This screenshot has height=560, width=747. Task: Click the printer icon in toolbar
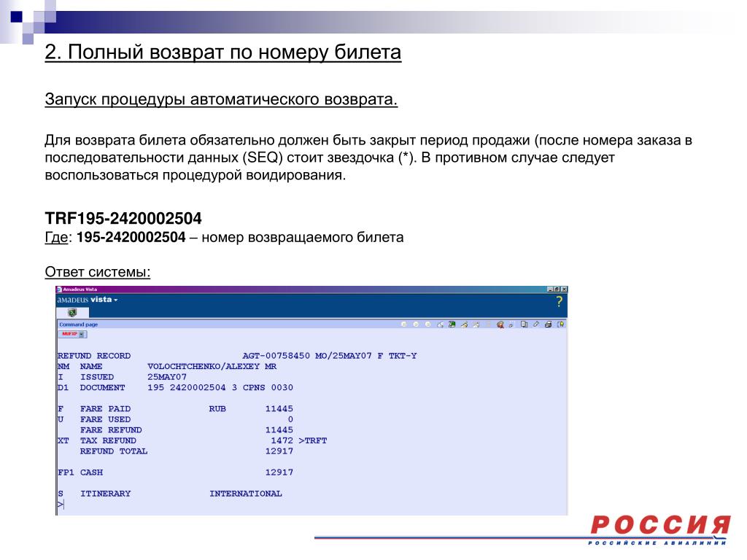[x=548, y=324]
